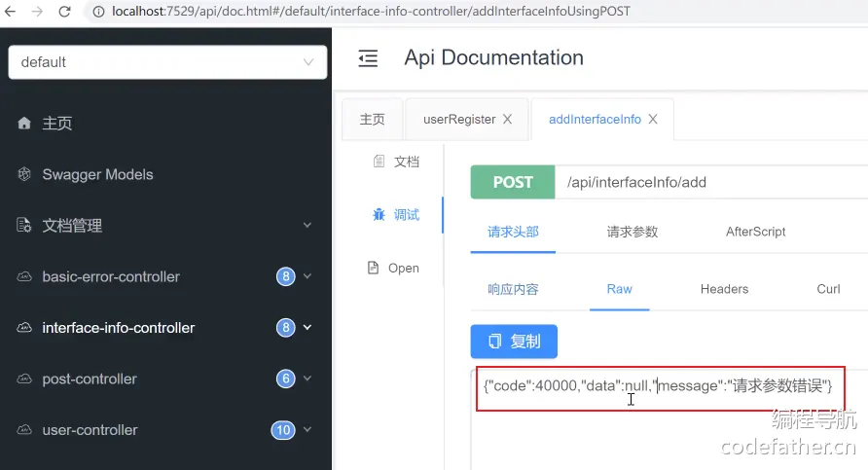Switch to 响应内容 response tab
The image size is (868, 470).
click(513, 289)
